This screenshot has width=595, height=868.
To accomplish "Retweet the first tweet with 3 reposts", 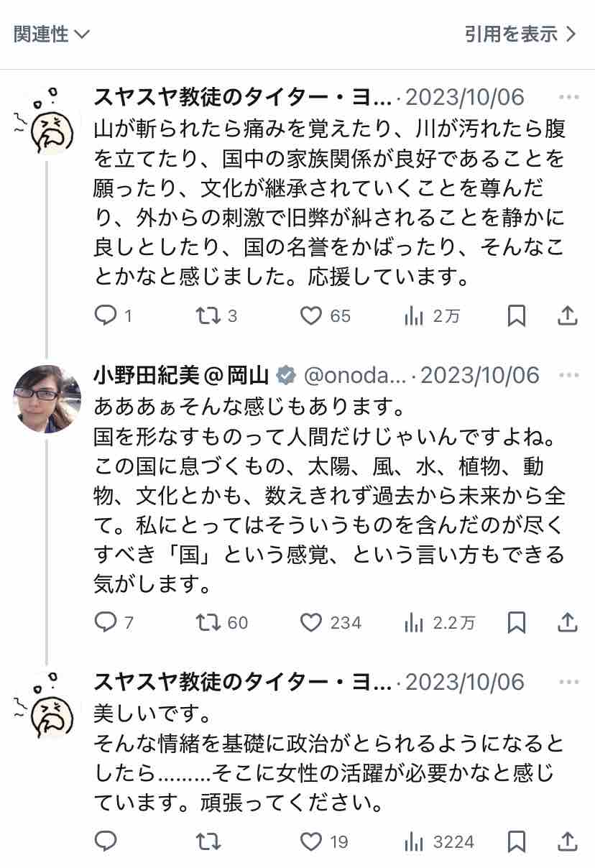I will click(x=208, y=315).
